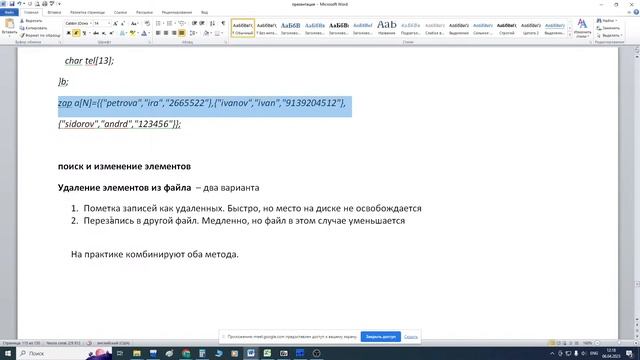
Task: Click the decrease indent icon
Action: click(x=194, y=23)
